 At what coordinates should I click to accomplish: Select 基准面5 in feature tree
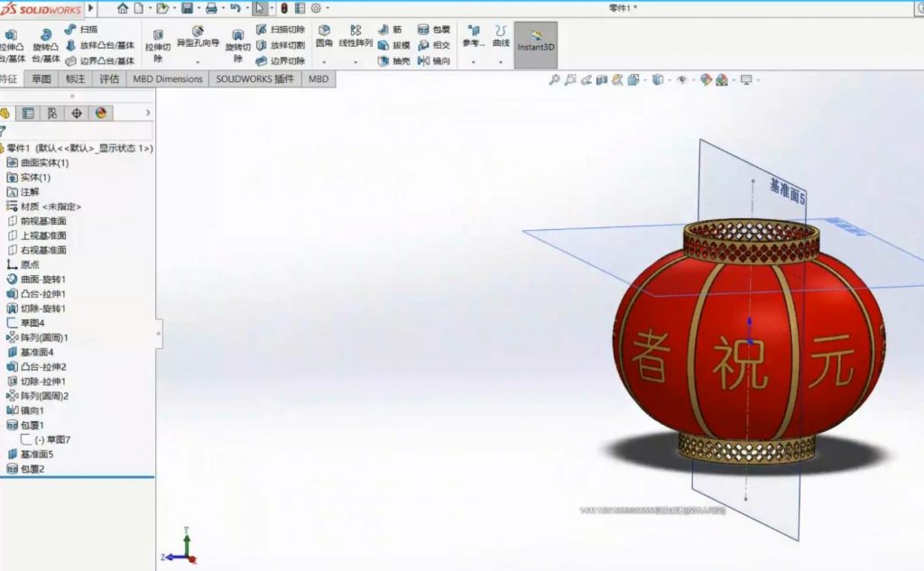30,455
